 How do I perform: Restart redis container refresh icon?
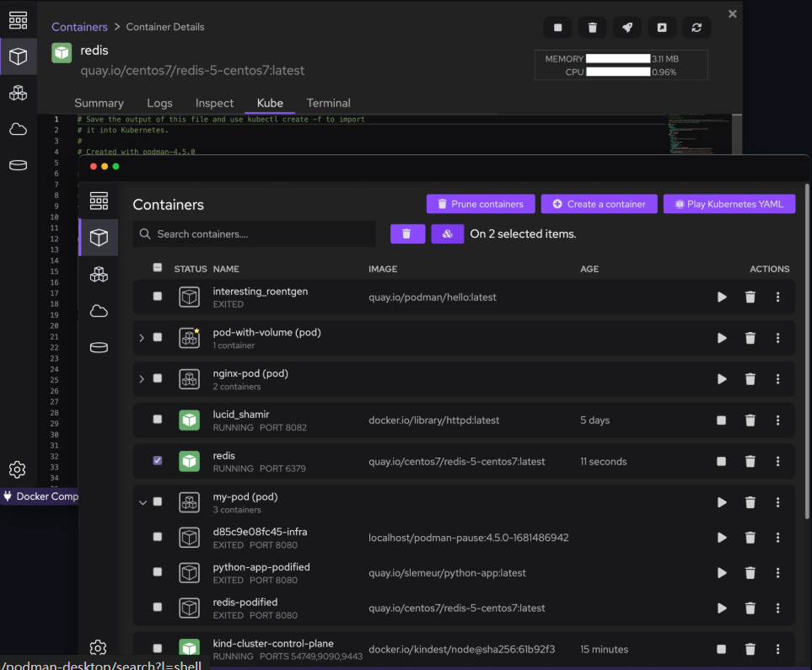coord(696,28)
